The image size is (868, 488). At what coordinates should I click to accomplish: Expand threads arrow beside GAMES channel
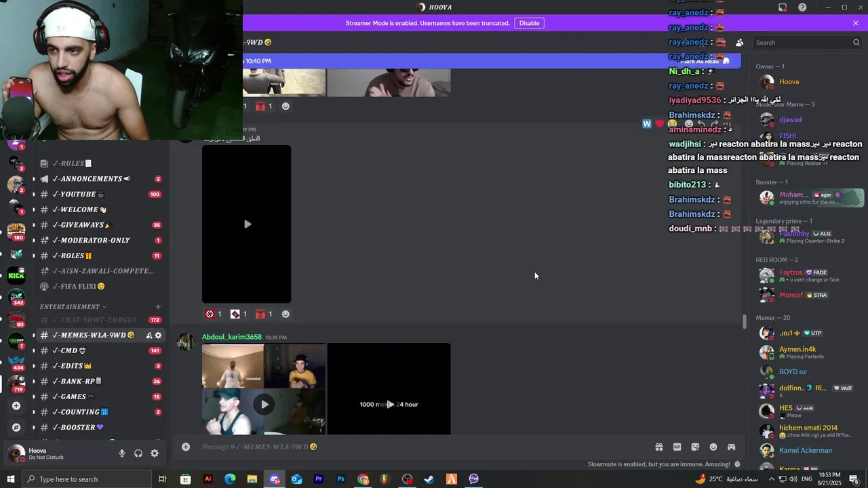pos(34,396)
